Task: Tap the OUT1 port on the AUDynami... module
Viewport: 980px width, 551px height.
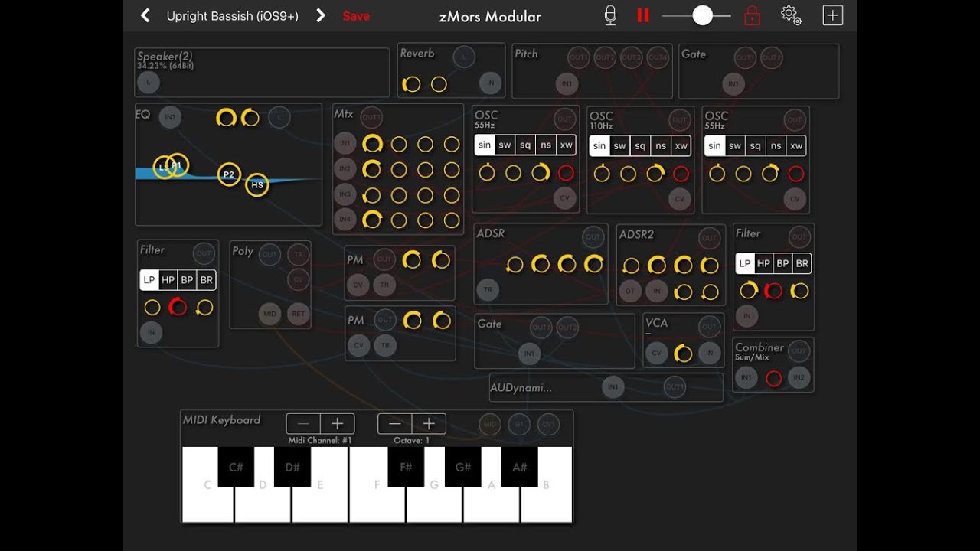Action: [675, 387]
